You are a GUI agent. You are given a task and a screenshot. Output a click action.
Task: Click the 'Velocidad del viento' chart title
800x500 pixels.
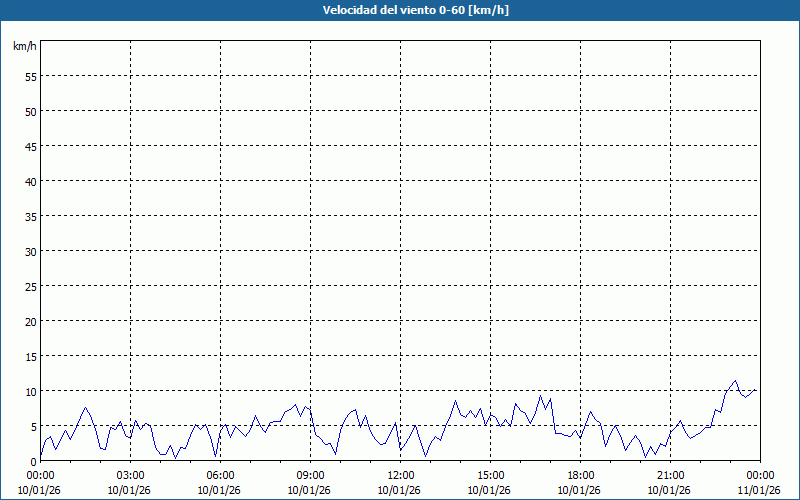pos(401,11)
